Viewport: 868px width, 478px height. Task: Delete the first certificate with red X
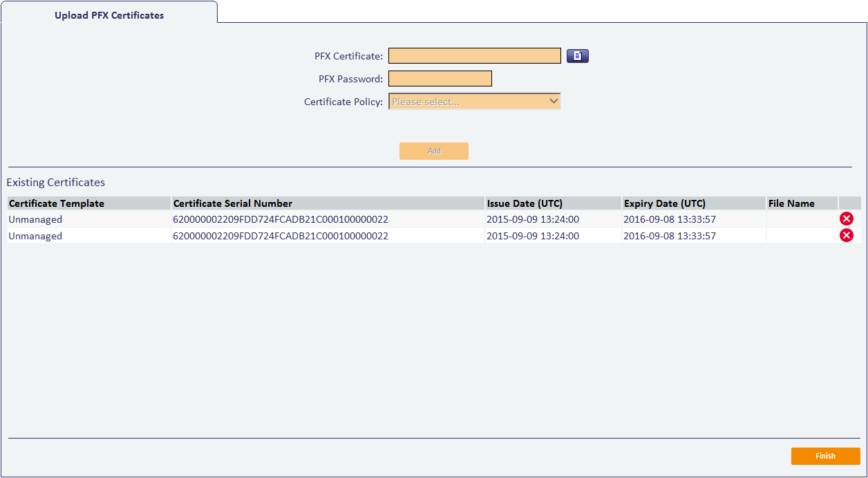click(x=846, y=219)
